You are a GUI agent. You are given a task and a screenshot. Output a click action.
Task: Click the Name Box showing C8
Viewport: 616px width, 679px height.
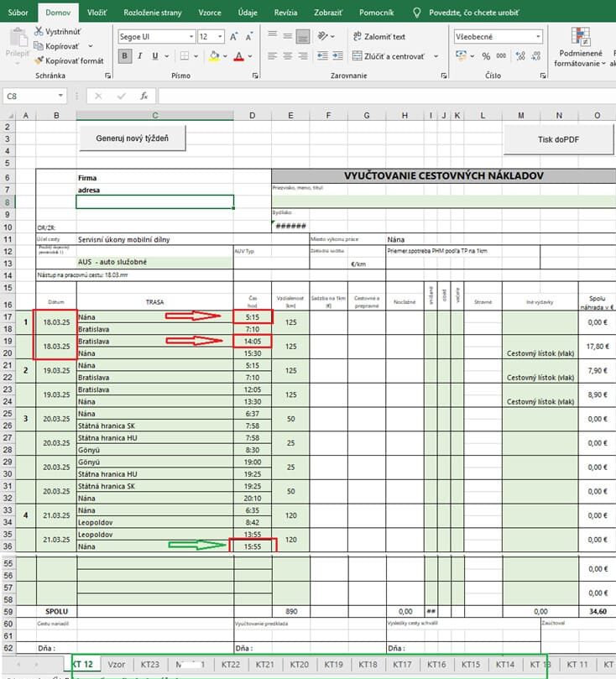[29, 96]
